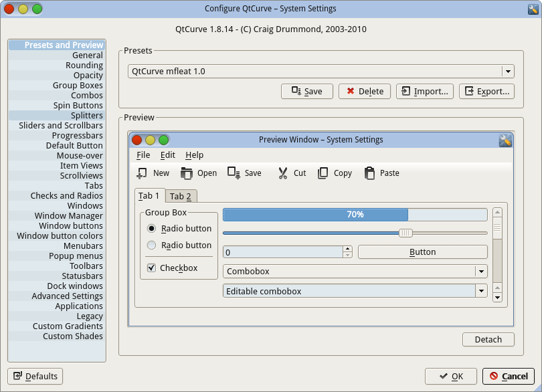Click the Paste clipboard icon
The width and height of the screenshot is (542, 392).
[x=369, y=173]
